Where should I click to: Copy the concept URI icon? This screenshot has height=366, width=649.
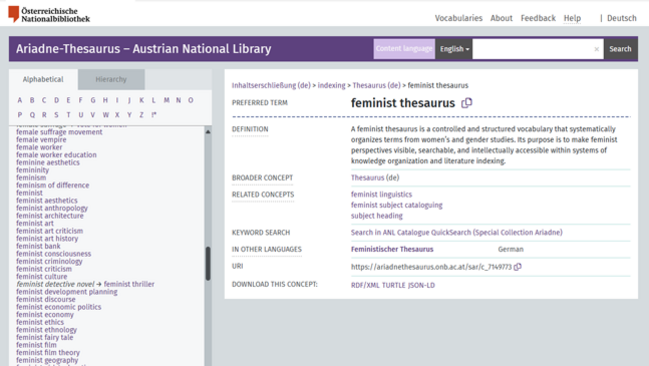coord(517,267)
